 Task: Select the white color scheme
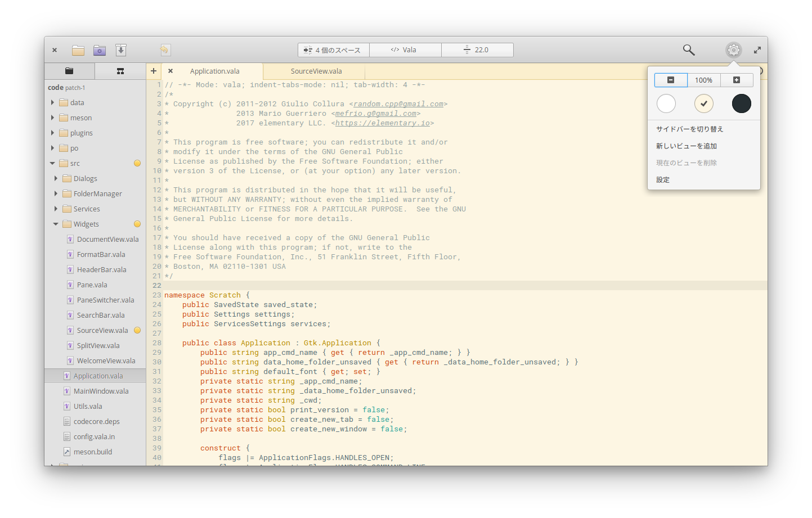coord(666,103)
